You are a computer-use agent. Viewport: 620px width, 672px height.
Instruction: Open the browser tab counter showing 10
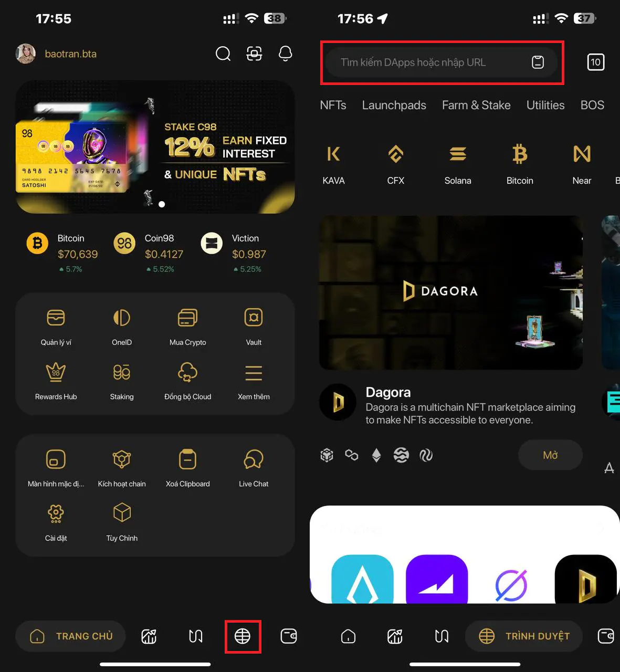[595, 62]
